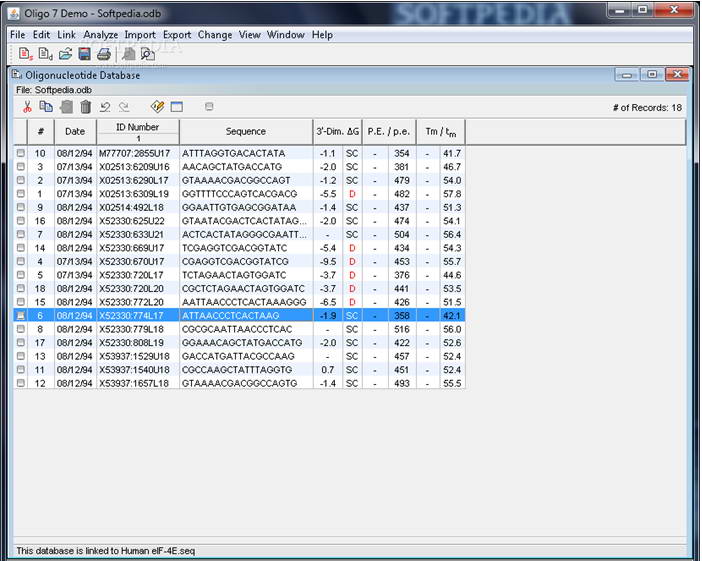Click sequence CGCCAAGCTATTTAGGTG

point(237,370)
